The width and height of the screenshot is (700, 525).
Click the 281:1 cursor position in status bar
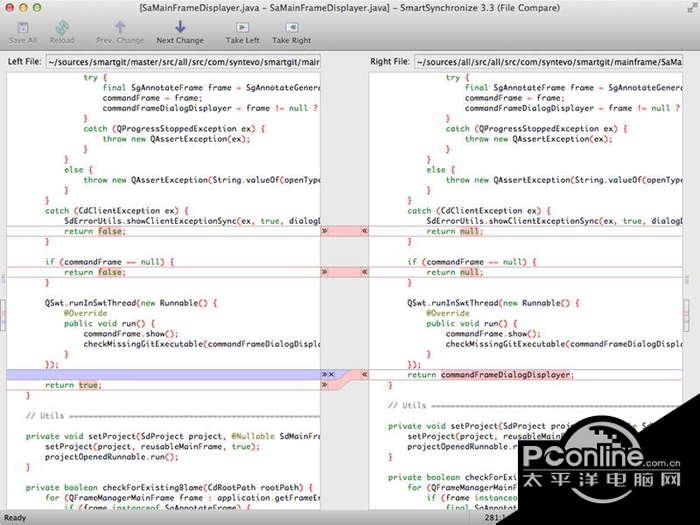pyautogui.click(x=495, y=518)
